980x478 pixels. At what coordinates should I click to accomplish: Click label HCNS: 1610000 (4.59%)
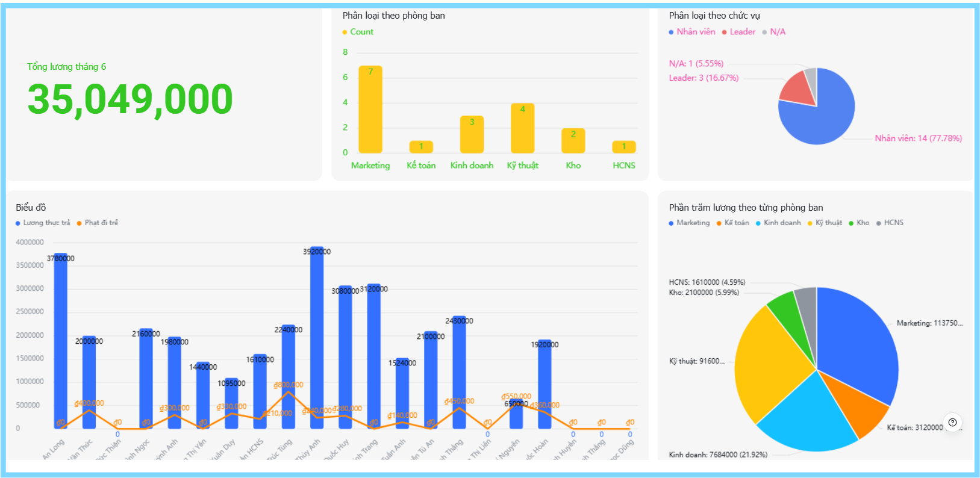pyautogui.click(x=707, y=282)
